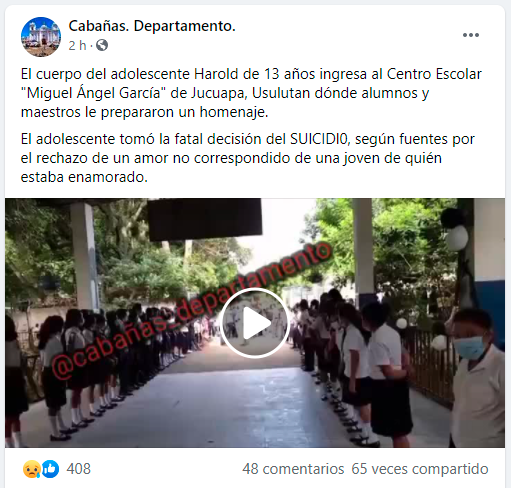Open the 65 veces compartido shares list
Screen dimensions: 511x488
(420, 469)
